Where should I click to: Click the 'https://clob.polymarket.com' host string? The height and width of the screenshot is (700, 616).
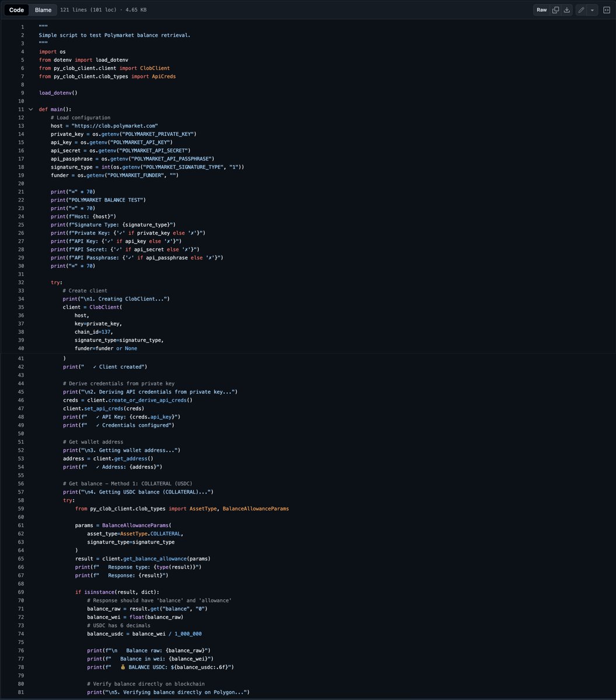tap(114, 125)
